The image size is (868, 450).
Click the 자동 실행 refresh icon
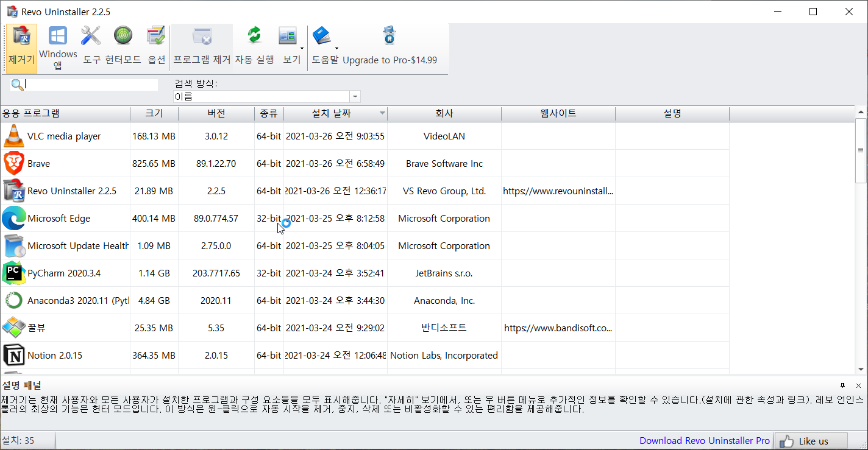pyautogui.click(x=254, y=35)
